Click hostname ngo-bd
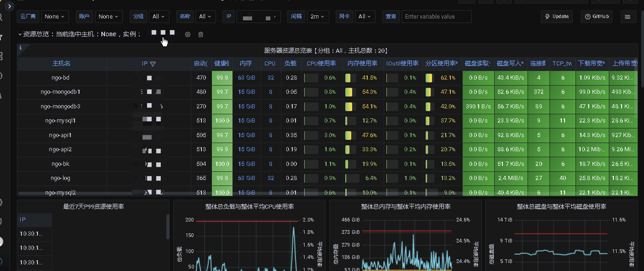644x271 pixels. 61,78
